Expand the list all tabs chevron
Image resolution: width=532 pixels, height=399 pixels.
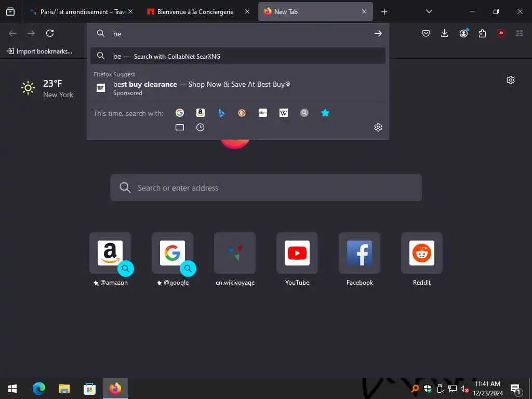point(429,11)
